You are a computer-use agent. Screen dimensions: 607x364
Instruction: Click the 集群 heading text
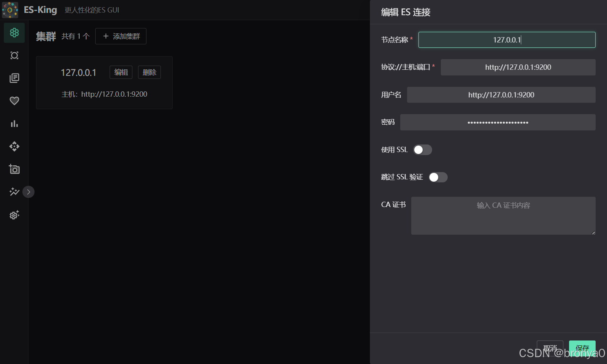tap(46, 36)
